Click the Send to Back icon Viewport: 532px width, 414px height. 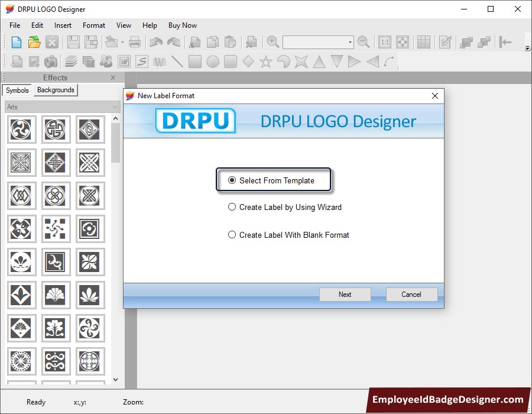click(x=484, y=43)
